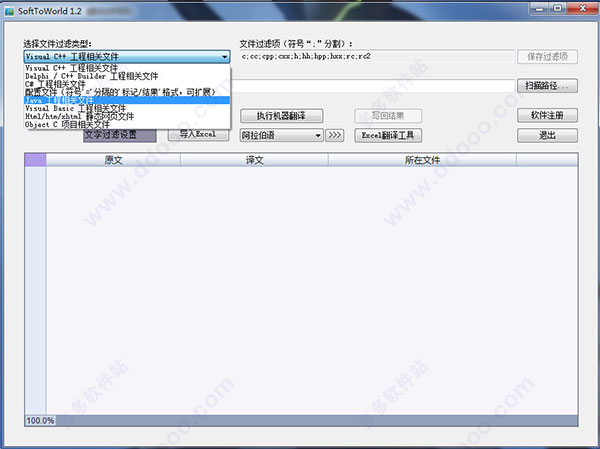Click the 所在文件 column header
The image size is (600, 449).
click(x=422, y=160)
